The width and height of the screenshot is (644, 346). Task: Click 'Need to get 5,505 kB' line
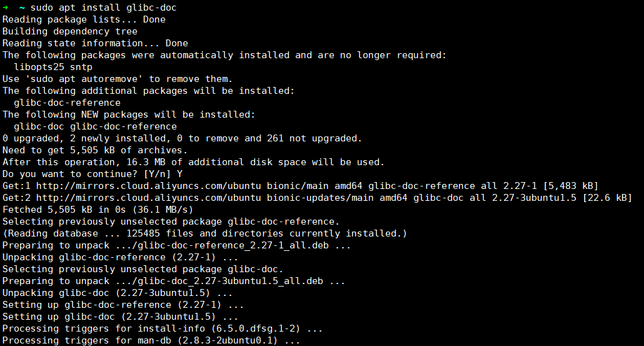(95, 150)
